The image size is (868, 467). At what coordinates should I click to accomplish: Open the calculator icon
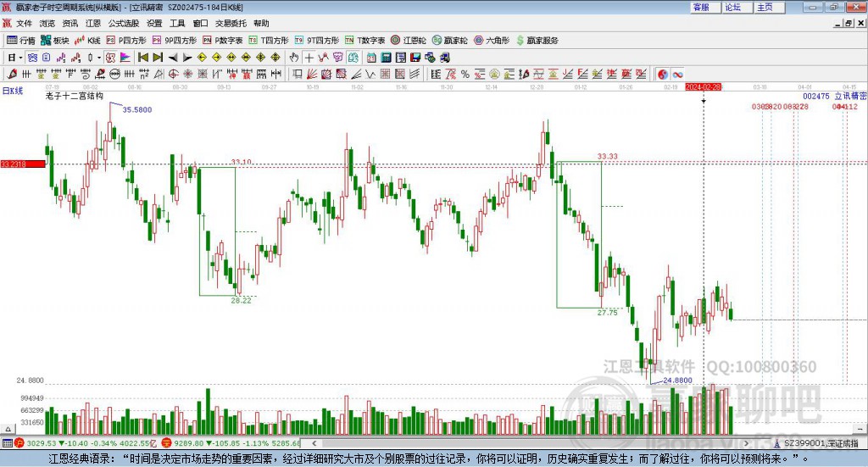tap(386, 58)
